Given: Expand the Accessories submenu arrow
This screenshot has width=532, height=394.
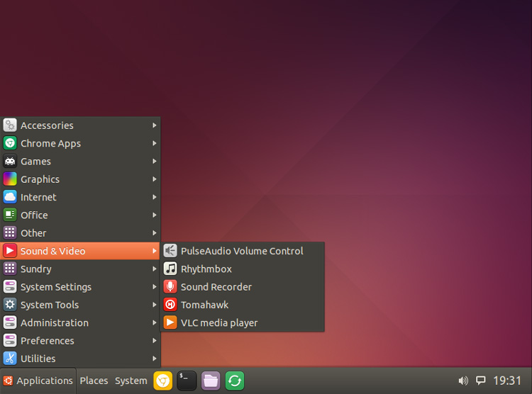Looking at the screenshot, I should coord(155,125).
